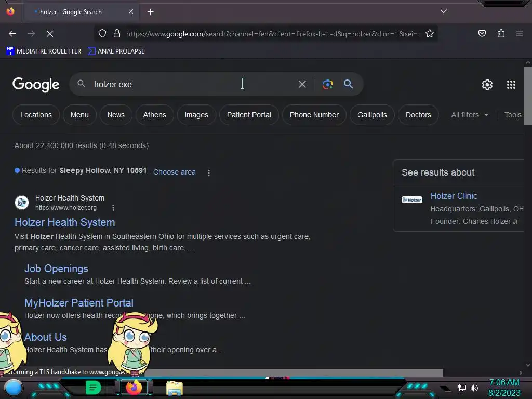This screenshot has width=532, height=399.
Task: Go back to the previous page
Action: pyautogui.click(x=12, y=34)
